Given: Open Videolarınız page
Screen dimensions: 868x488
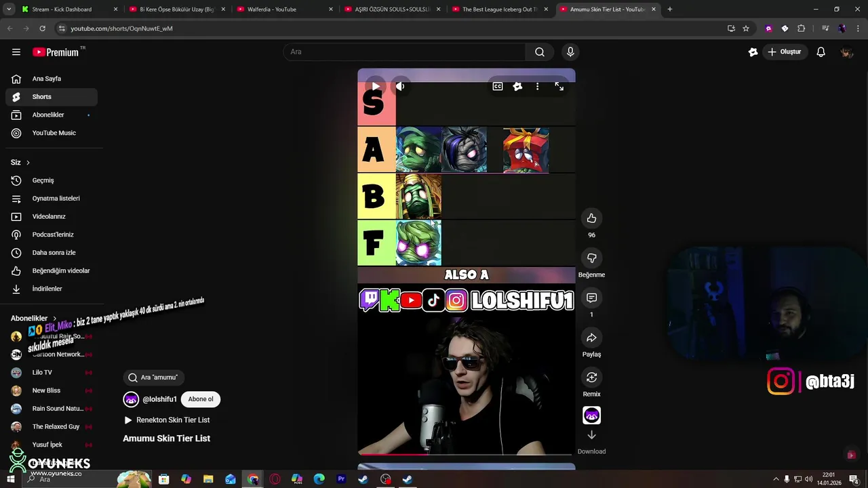Looking at the screenshot, I should pos(52,216).
